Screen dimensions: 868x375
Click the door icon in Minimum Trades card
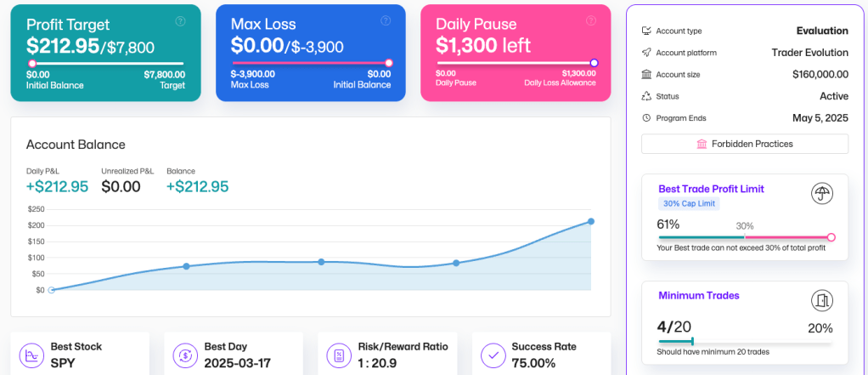click(x=821, y=300)
